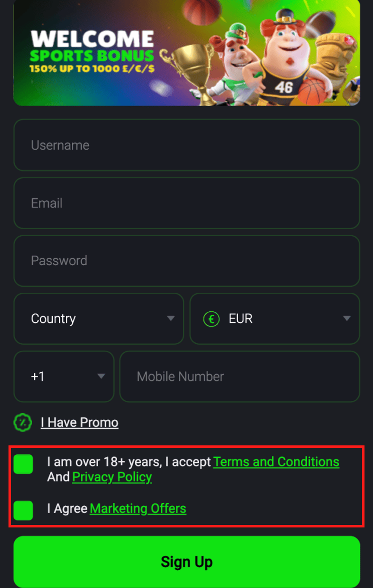This screenshot has height=588, width=373.
Task: Open the Terms and Conditions link
Action: coord(276,461)
